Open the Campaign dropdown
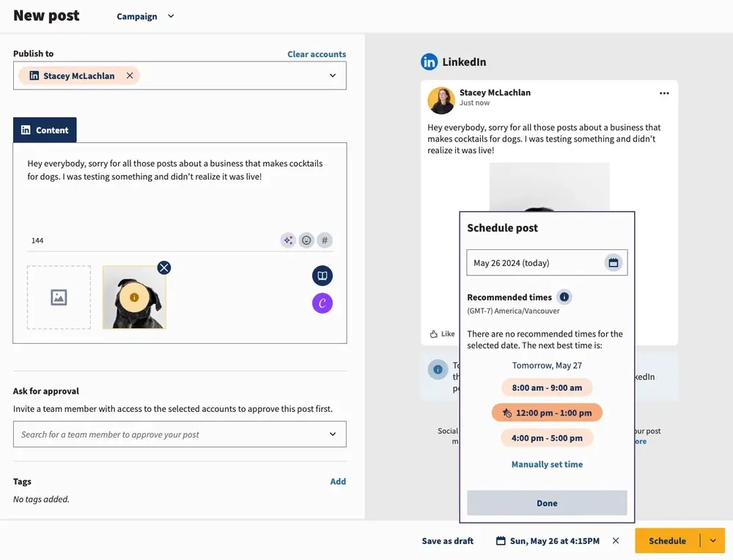733x560 pixels. 144,15
